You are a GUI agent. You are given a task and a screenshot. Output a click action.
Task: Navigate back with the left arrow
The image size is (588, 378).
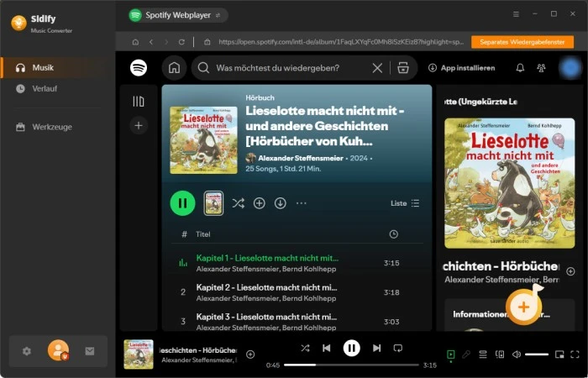point(150,42)
